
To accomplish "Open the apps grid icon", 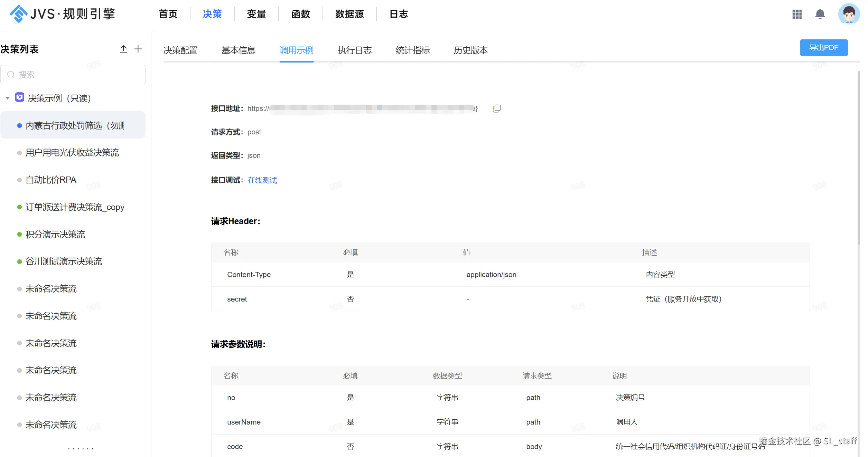I will (797, 14).
